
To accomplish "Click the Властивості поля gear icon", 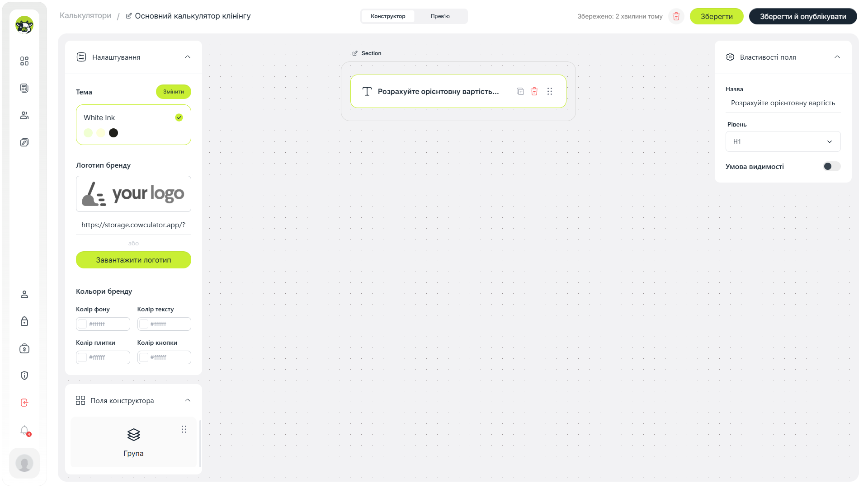I will 730,57.
